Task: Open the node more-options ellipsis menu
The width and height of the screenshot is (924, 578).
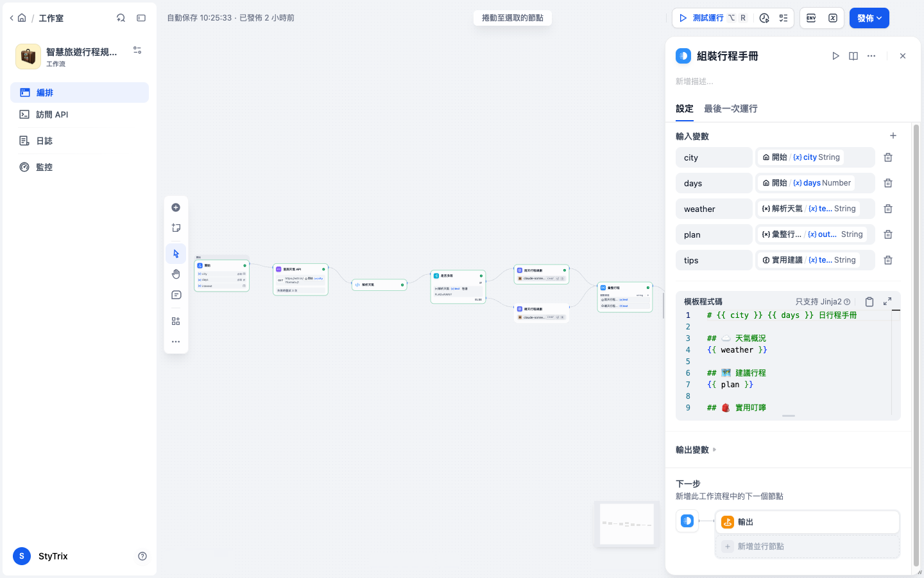Action: (871, 56)
